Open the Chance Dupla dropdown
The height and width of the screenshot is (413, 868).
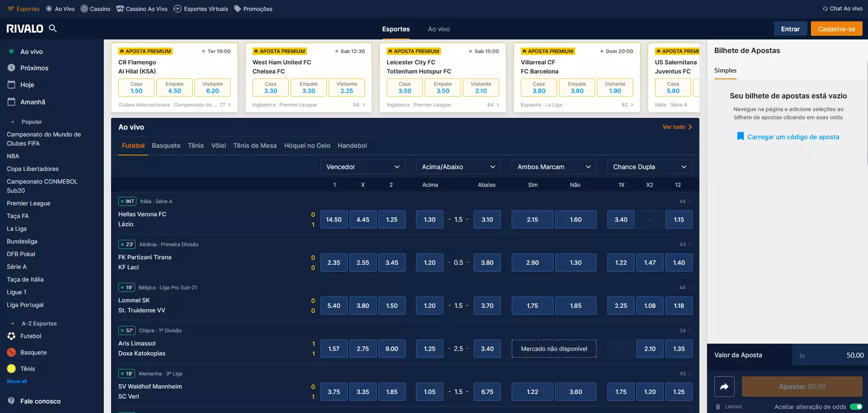(x=649, y=167)
